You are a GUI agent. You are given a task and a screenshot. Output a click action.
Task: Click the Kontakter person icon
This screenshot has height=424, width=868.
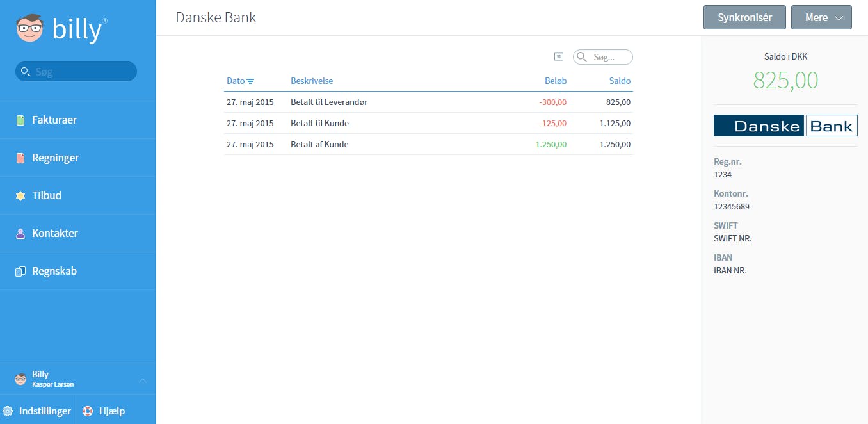click(x=20, y=233)
